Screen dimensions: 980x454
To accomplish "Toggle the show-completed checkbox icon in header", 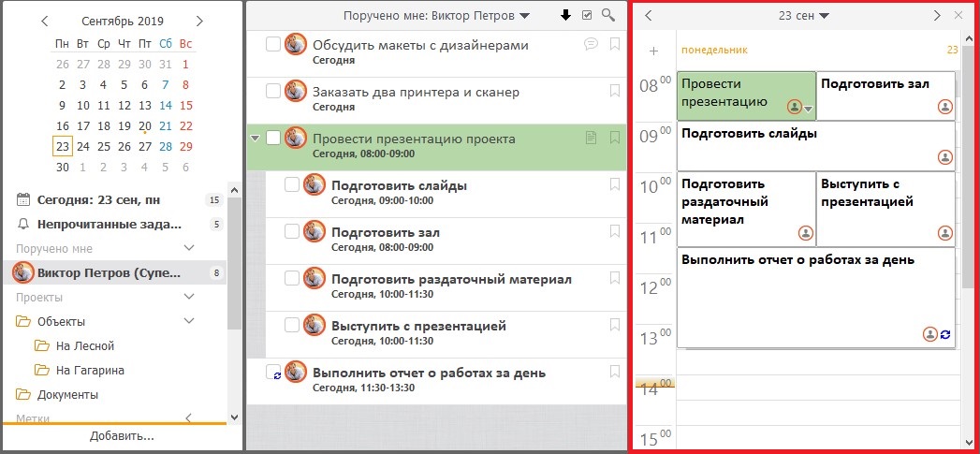I will (x=587, y=16).
